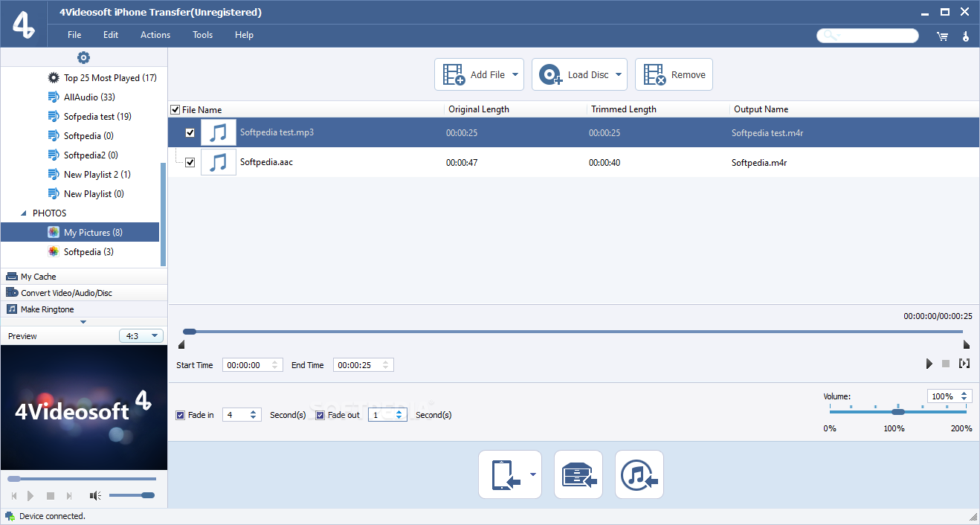Click the End Time field
Screen dimensions: 980x525
[364, 365]
